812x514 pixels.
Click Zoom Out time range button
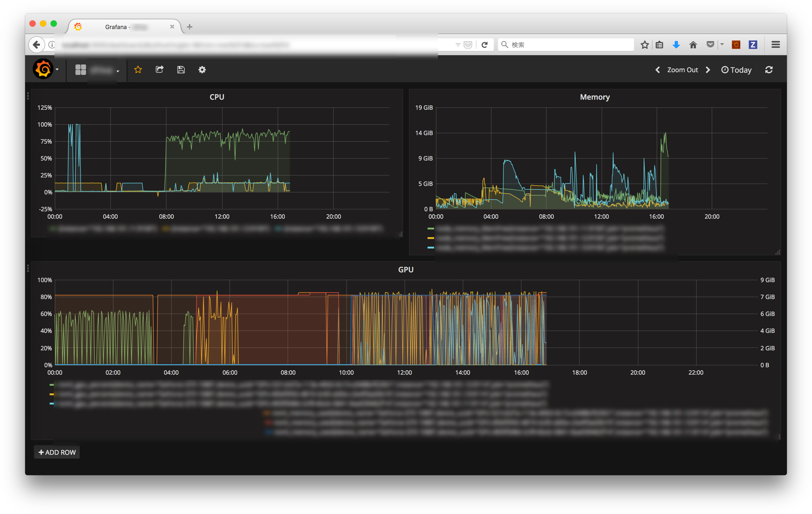pos(682,70)
